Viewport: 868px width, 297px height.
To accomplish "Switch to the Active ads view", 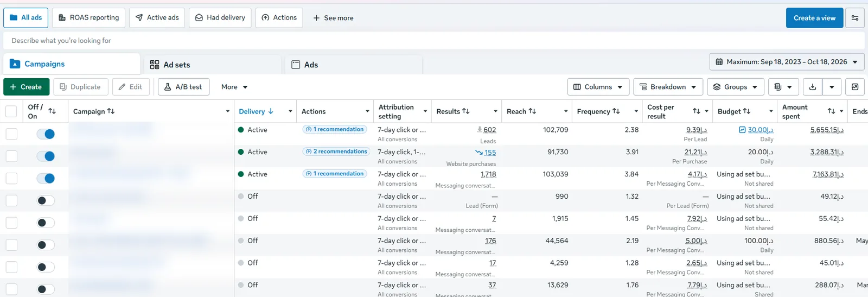I will [157, 18].
